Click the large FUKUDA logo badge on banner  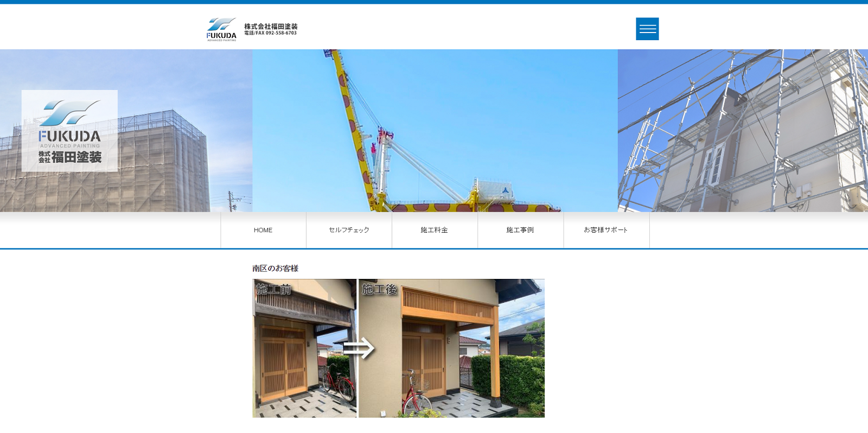(69, 131)
